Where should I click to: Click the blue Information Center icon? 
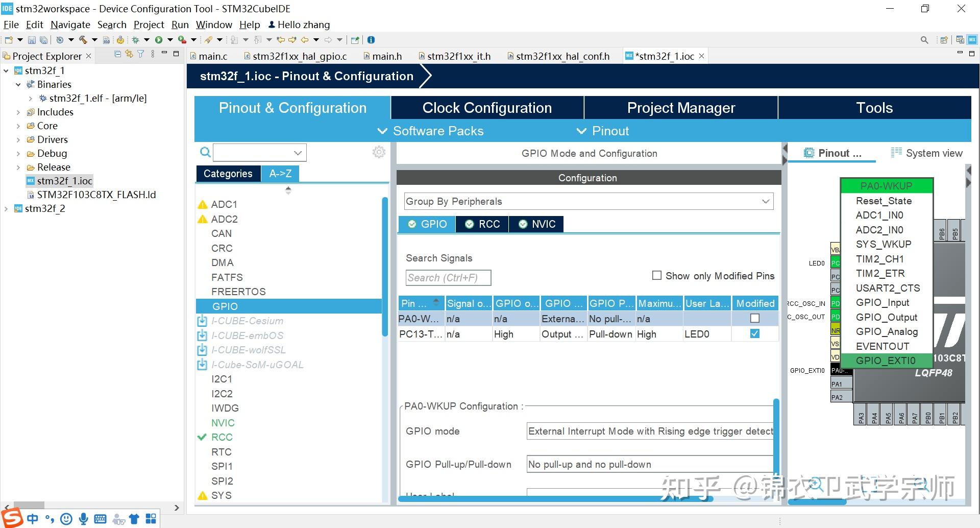click(x=371, y=40)
